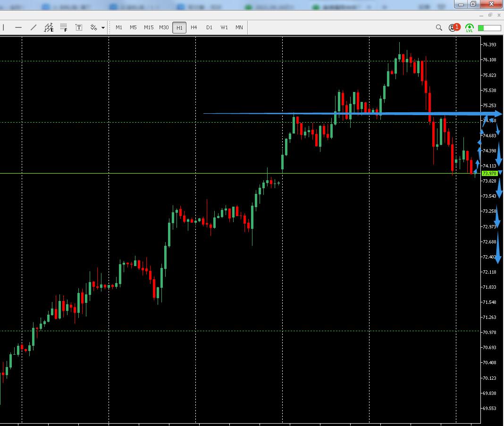Image resolution: width=504 pixels, height=426 pixels.
Task: Click the 69.553 price scale label
Action: (x=489, y=408)
